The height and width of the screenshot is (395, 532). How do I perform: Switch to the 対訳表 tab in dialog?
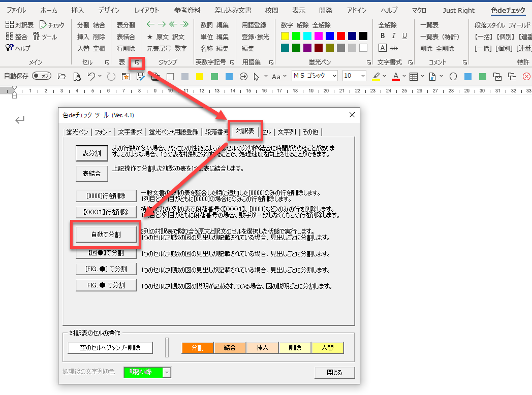pyautogui.click(x=245, y=131)
